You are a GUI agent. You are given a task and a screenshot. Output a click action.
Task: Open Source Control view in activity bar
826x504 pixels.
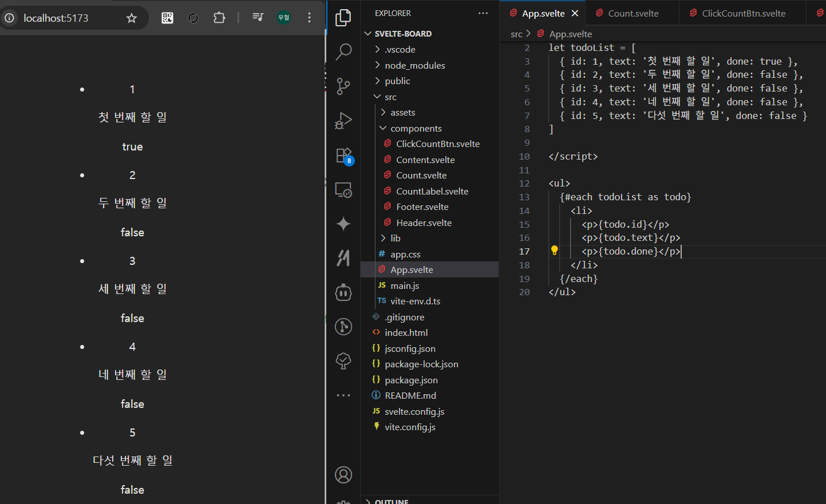click(x=343, y=86)
